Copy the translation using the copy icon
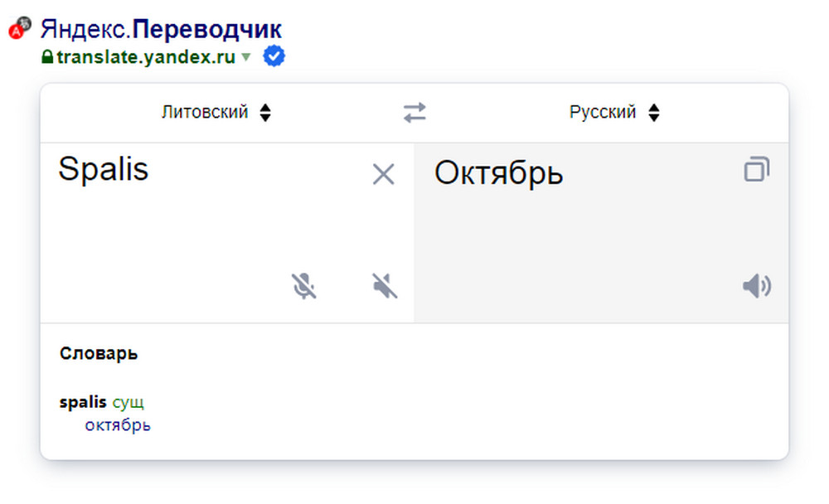This screenshot has width=829, height=504. pos(756,171)
